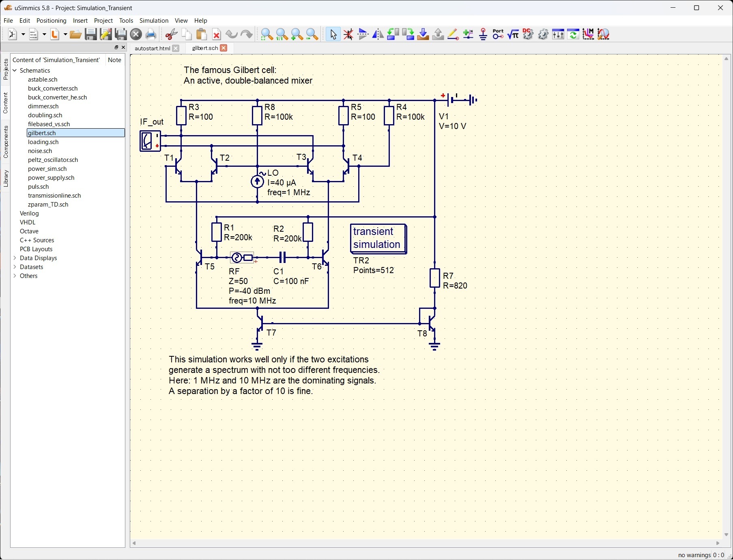Click the Set Marker on graph icon
The image size is (733, 560).
pyautogui.click(x=588, y=34)
